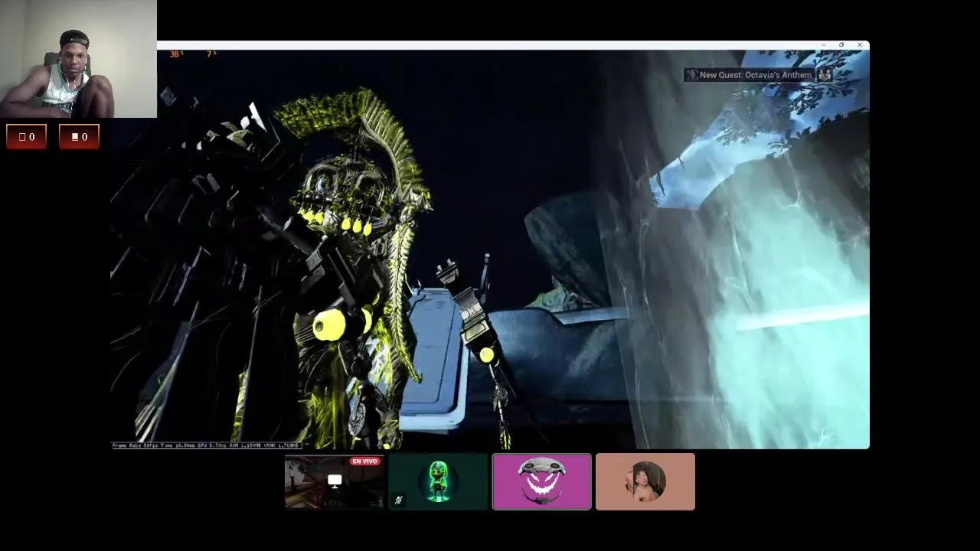Click the screen-share monitor icon in live tile

[335, 481]
